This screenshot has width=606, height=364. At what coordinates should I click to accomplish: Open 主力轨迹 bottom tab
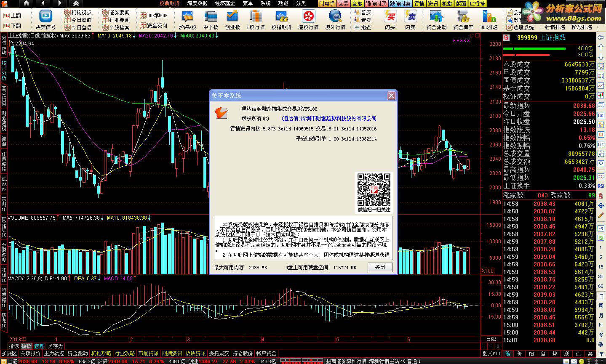point(54,353)
